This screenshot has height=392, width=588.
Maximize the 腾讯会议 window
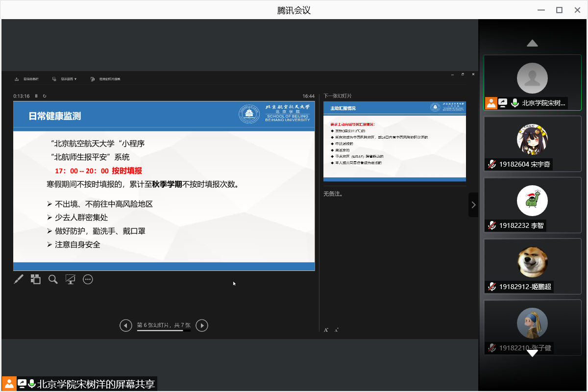click(x=559, y=10)
